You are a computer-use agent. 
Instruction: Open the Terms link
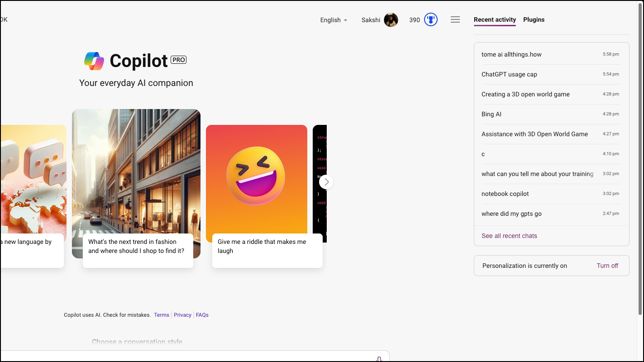pyautogui.click(x=162, y=315)
